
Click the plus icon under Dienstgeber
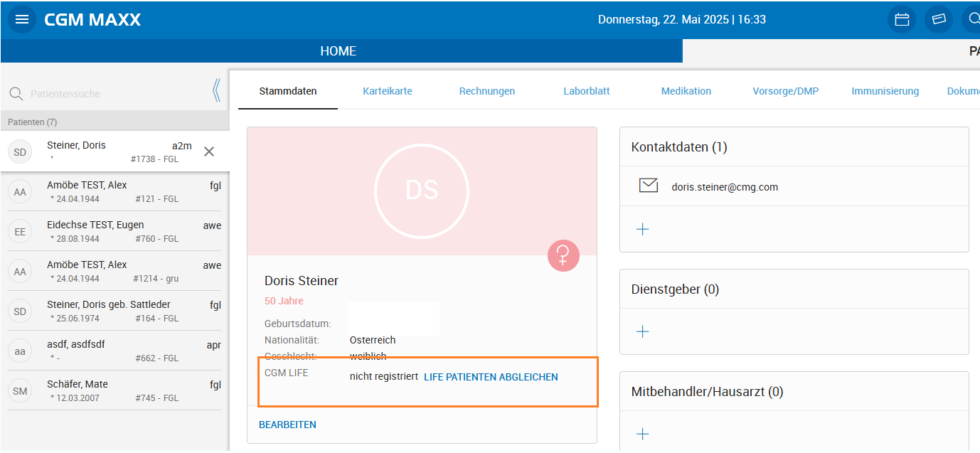[642, 331]
